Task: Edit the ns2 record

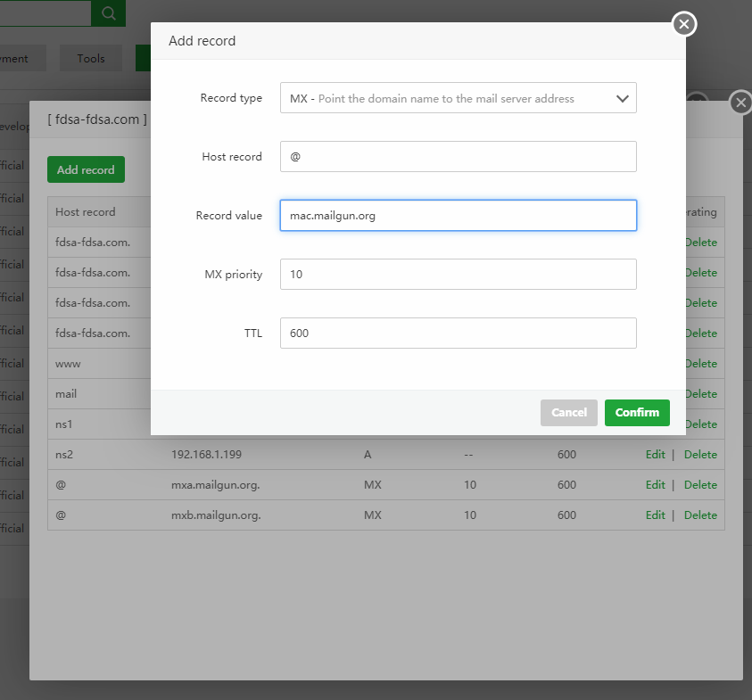Action: (x=655, y=454)
